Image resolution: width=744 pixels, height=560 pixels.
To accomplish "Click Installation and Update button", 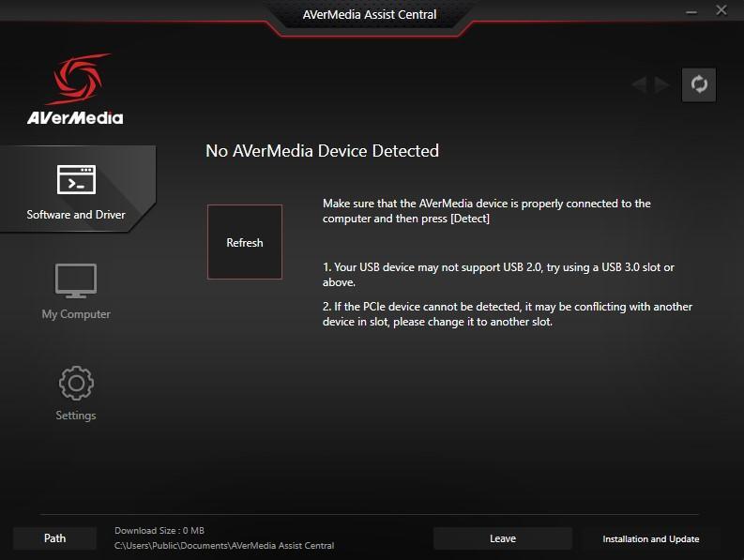I will tap(650, 538).
